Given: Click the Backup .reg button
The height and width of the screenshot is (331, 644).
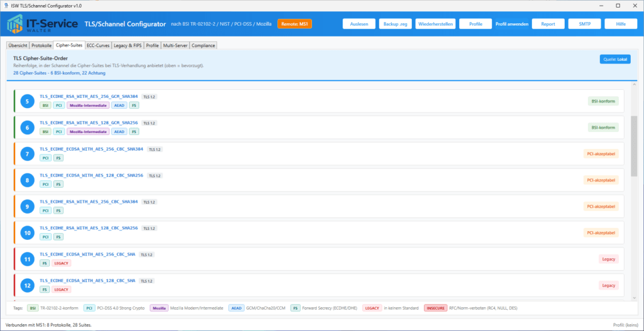Looking at the screenshot, I should point(395,24).
